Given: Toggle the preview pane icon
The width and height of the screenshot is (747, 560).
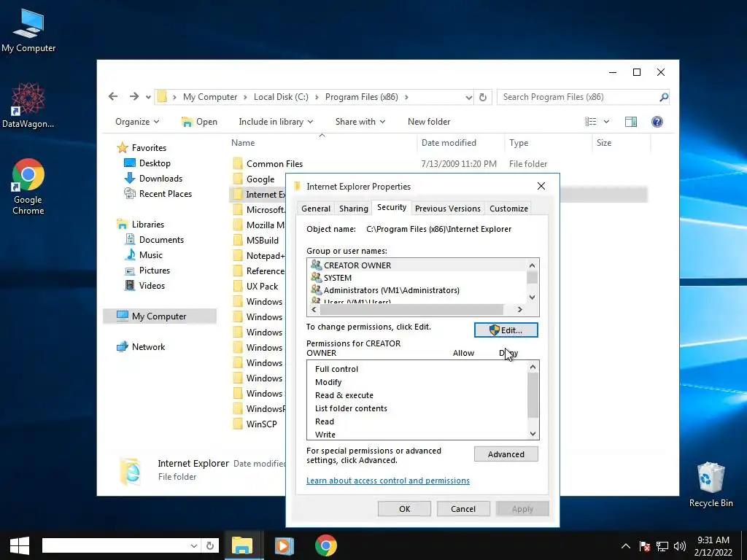Looking at the screenshot, I should (x=631, y=122).
